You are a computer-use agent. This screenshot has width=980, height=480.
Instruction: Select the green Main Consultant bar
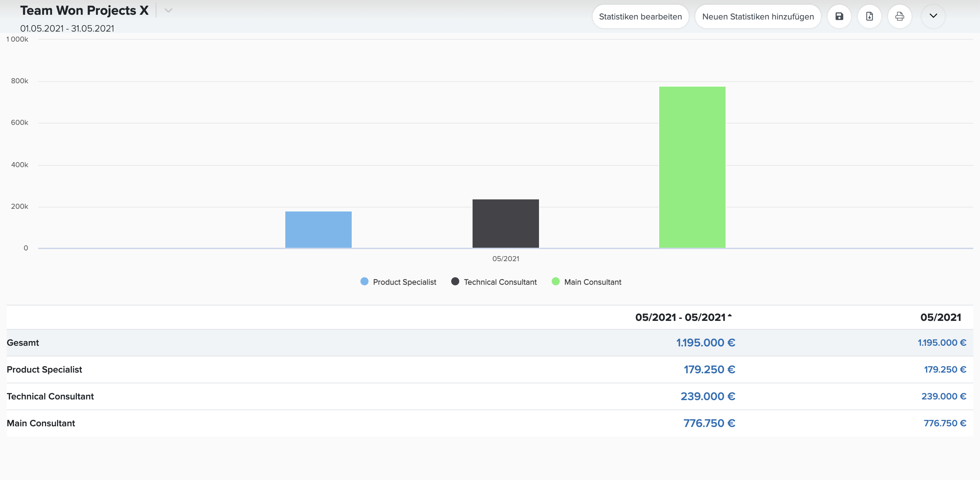coord(692,167)
